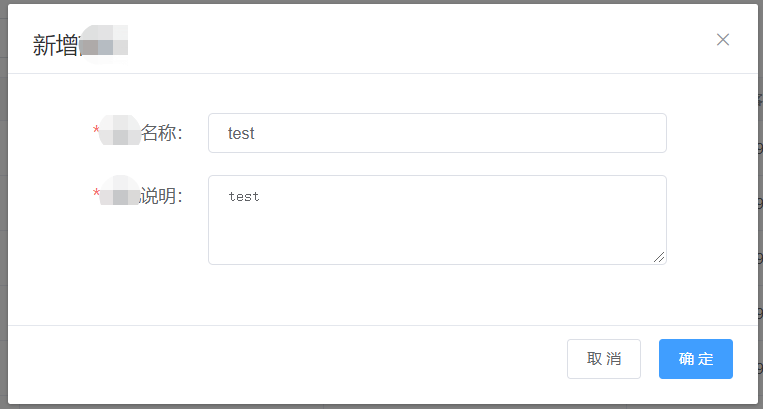Click blank dialog body below the textarea
This screenshot has width=763, height=409.
382,295
